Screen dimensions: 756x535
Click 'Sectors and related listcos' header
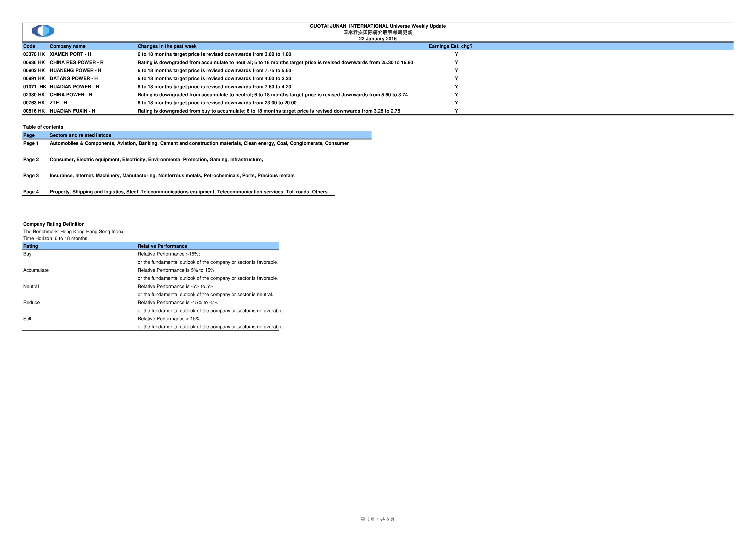[x=80, y=135]
